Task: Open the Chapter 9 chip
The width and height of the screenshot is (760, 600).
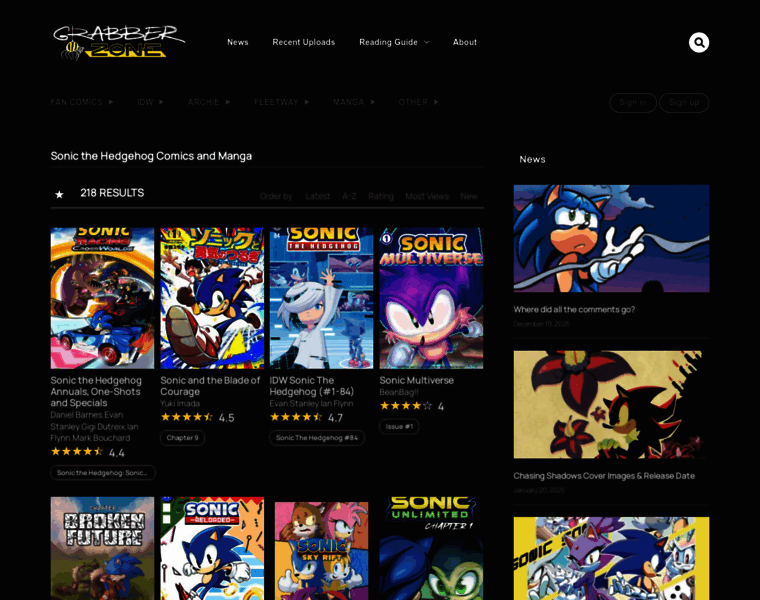Action: pyautogui.click(x=182, y=438)
